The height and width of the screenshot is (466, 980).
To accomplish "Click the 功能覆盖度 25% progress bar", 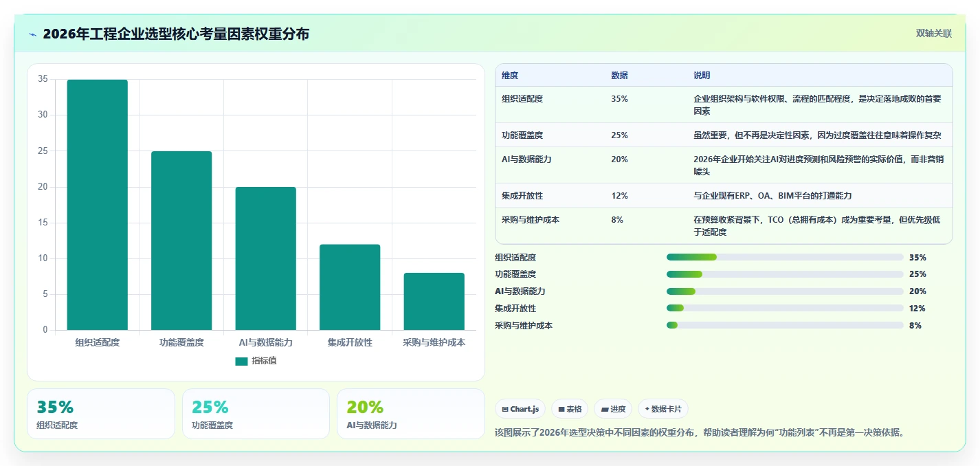I will (785, 274).
